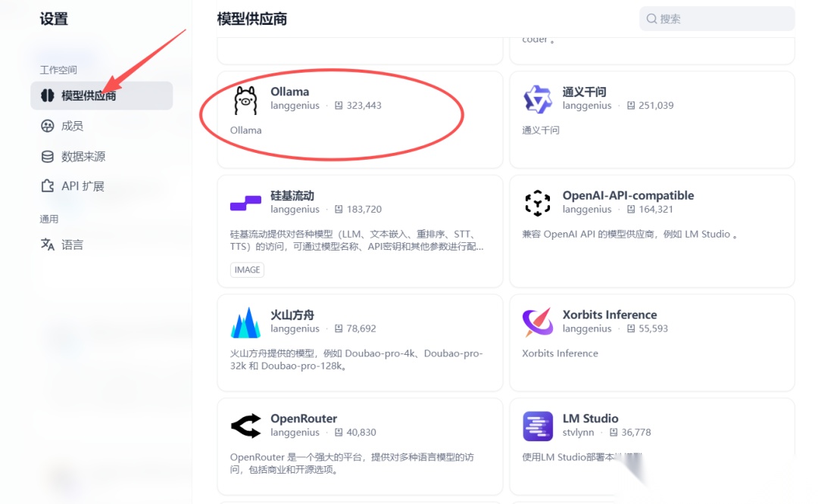Click langgenius under Ollama
818x504 pixels.
click(x=295, y=105)
